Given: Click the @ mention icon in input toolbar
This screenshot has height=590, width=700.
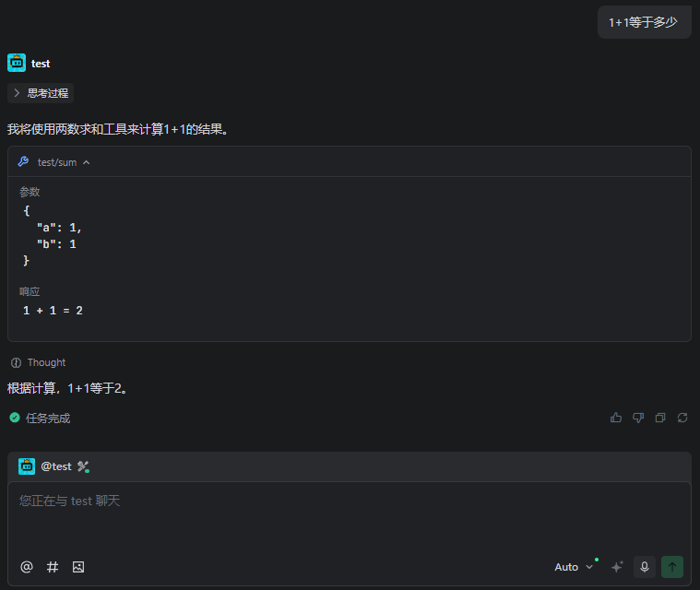Looking at the screenshot, I should (x=27, y=567).
